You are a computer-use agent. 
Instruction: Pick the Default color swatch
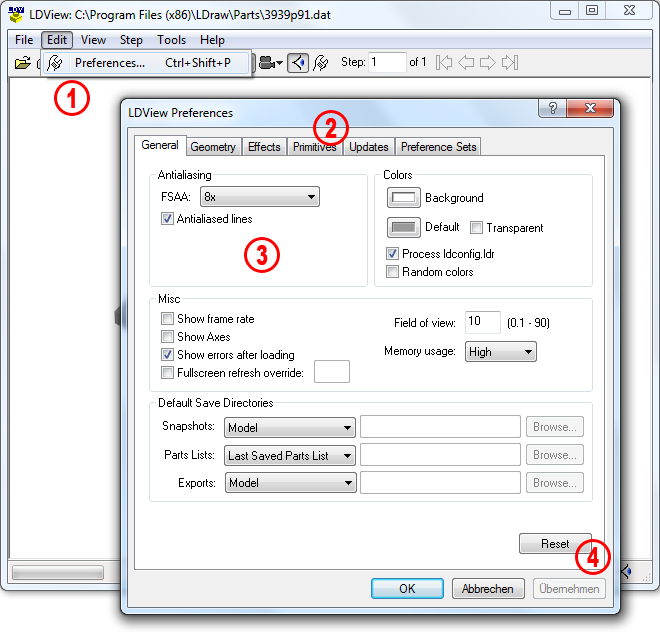[404, 227]
